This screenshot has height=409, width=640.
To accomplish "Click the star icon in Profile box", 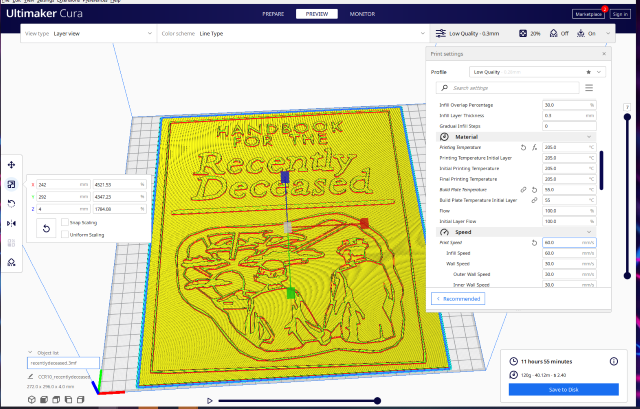I will click(x=589, y=72).
